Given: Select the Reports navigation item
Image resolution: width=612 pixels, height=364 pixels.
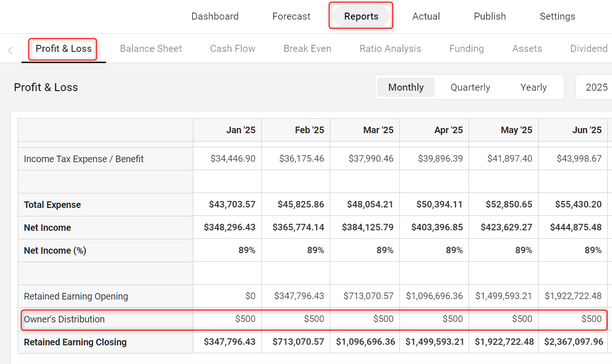Looking at the screenshot, I should click(x=361, y=16).
